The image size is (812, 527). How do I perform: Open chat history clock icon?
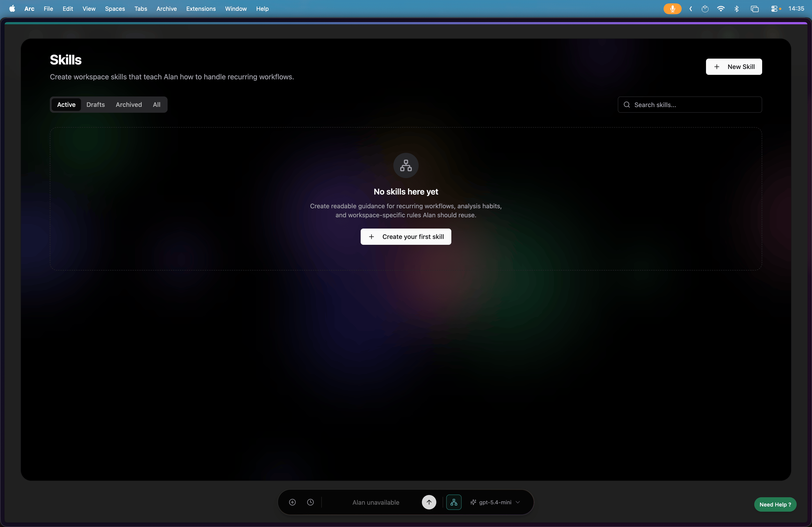[310, 502]
